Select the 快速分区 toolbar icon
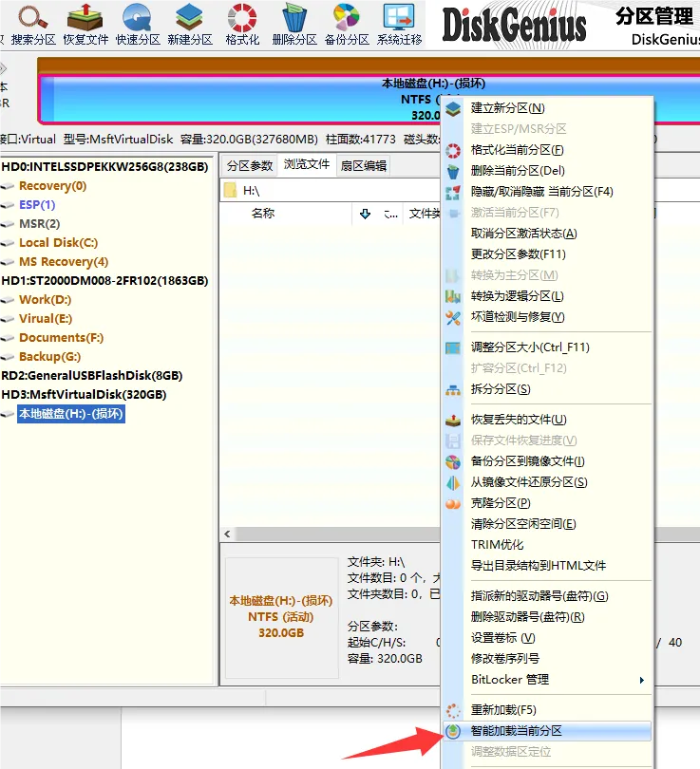 coord(138,24)
